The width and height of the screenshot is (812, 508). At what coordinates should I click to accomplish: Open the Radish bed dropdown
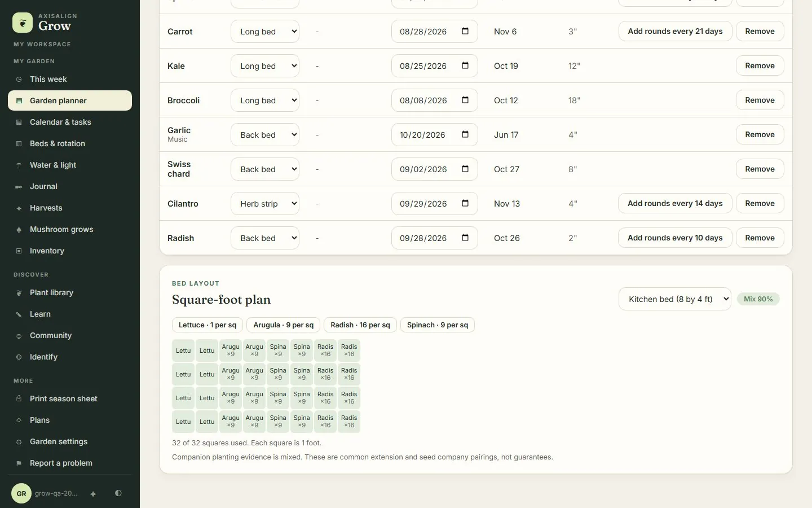click(265, 238)
